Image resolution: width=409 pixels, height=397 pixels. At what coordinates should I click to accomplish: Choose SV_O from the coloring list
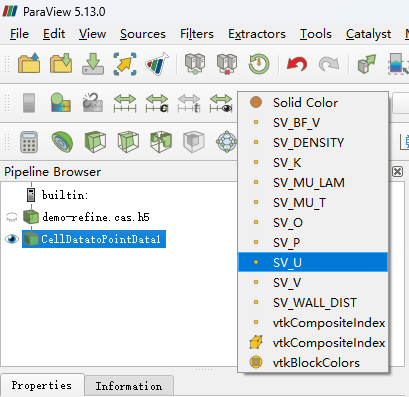click(313, 222)
